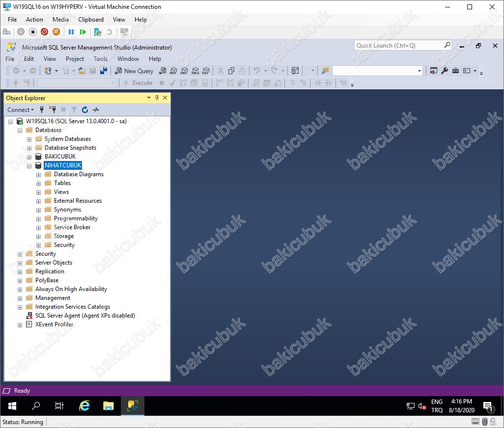Screen dimensions: 504x428
Task: Open the Toolbox from the SSMS toolbar
Action: [x=455, y=71]
